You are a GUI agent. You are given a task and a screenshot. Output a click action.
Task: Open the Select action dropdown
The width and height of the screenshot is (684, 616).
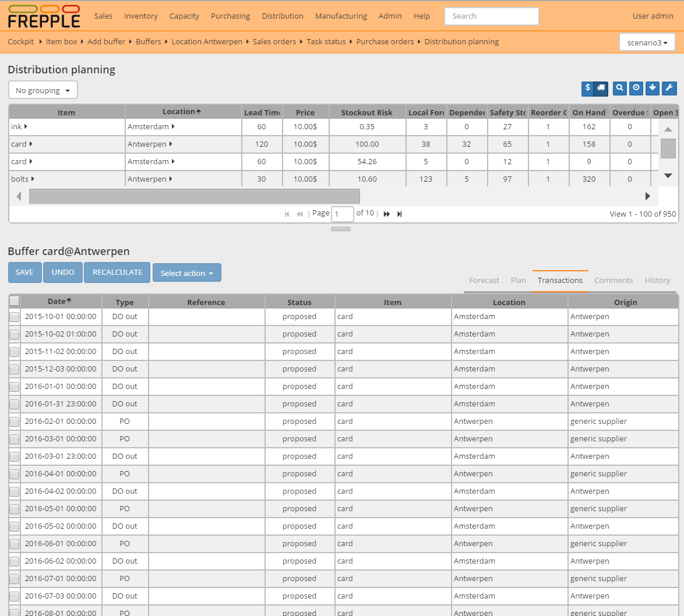click(186, 272)
